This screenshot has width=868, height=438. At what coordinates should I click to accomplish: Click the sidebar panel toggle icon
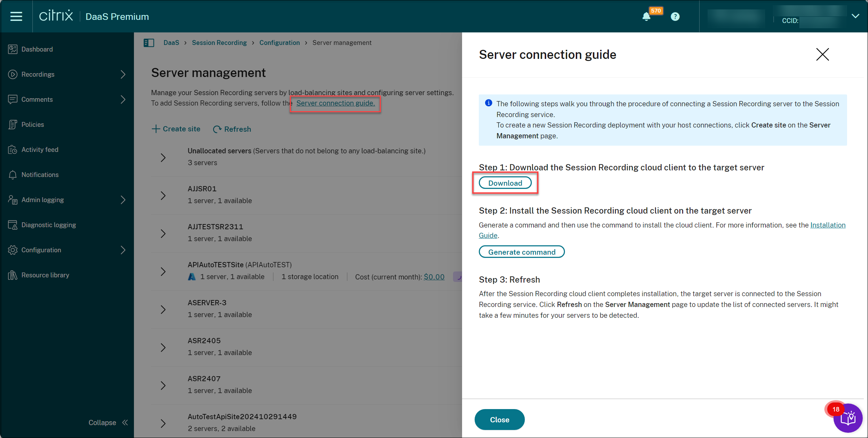[x=149, y=43]
